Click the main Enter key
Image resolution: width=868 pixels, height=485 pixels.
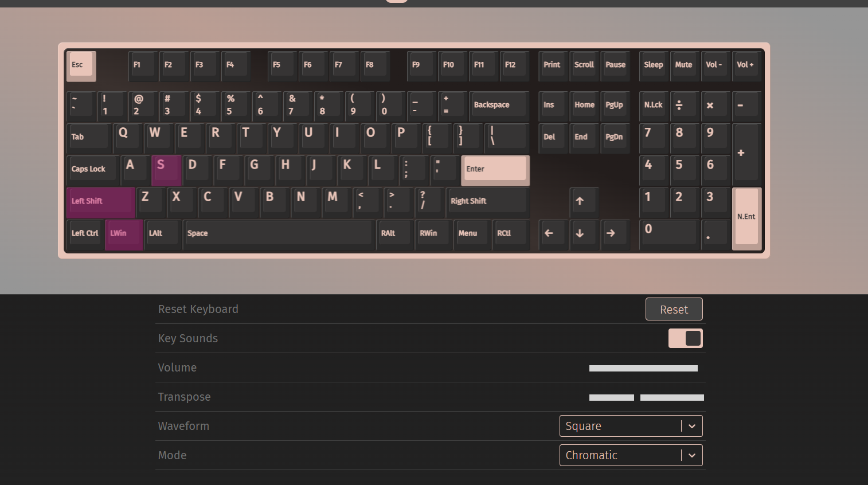tap(495, 170)
